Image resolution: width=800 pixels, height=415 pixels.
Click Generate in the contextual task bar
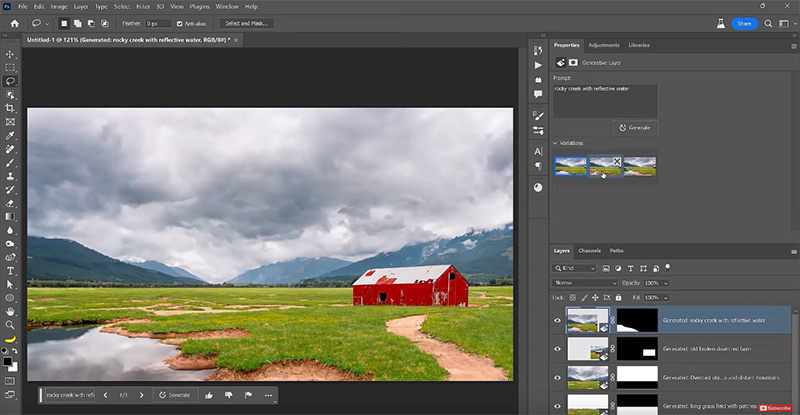coord(174,395)
